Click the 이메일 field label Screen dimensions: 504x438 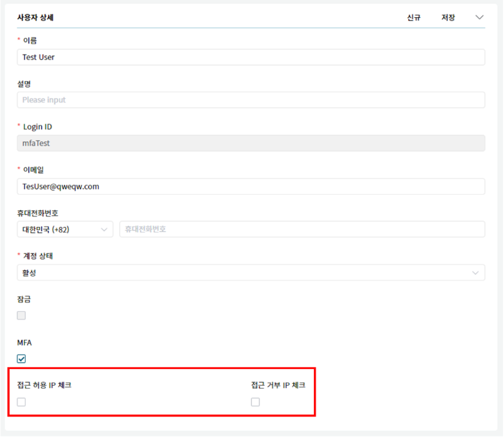[33, 170]
